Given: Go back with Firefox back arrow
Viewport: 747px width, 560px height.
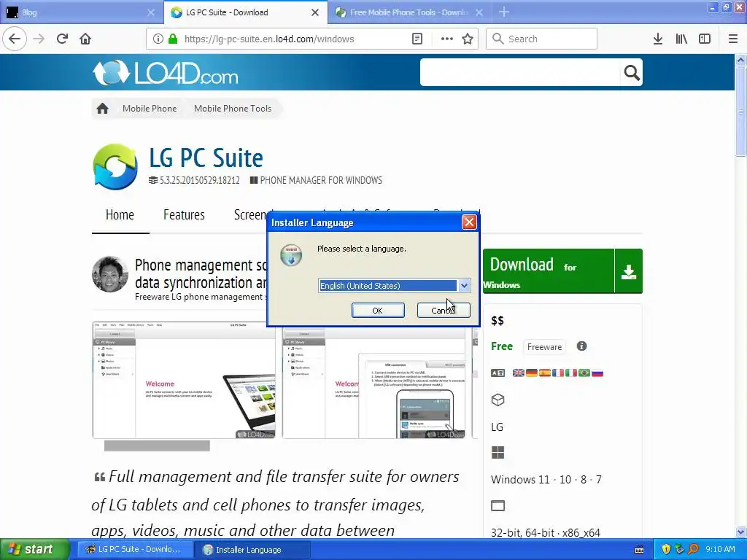Looking at the screenshot, I should 15,39.
